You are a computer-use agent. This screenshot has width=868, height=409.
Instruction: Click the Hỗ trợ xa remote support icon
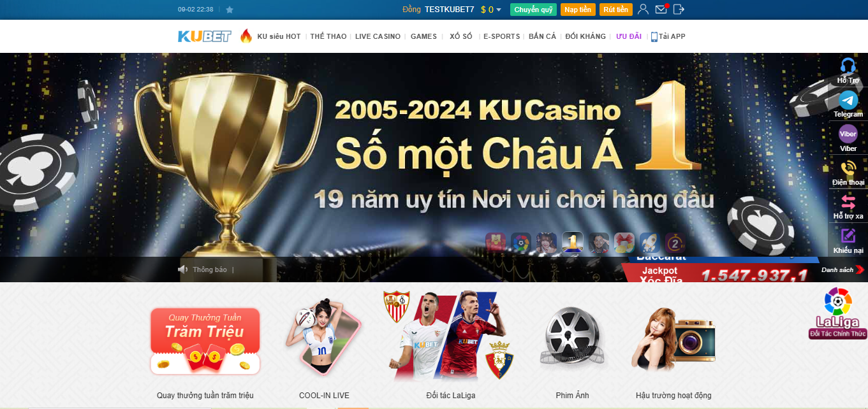coord(848,203)
